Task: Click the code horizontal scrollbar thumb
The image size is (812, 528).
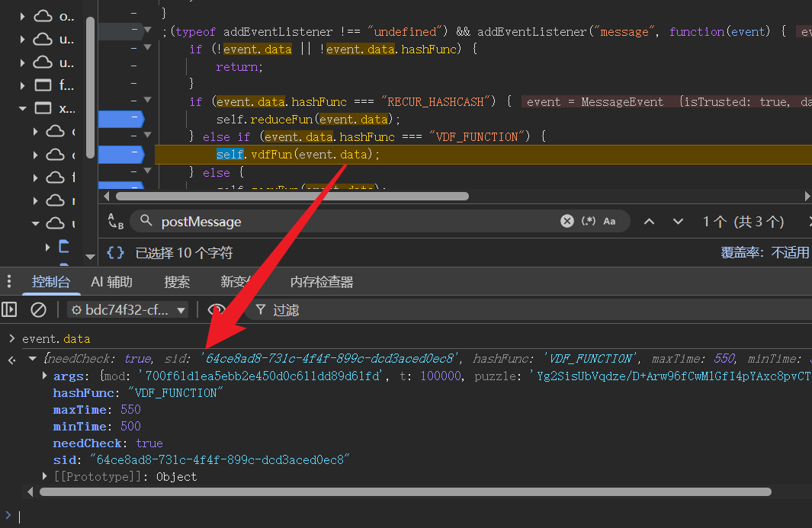Action: (293, 196)
